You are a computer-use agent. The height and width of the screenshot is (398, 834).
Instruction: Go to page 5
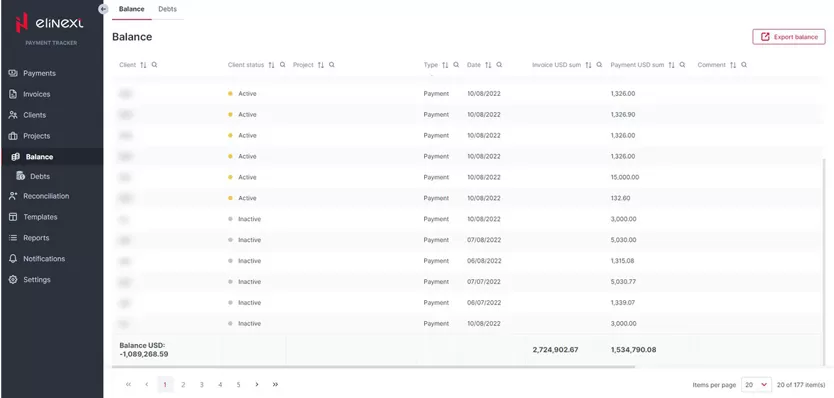[238, 384]
